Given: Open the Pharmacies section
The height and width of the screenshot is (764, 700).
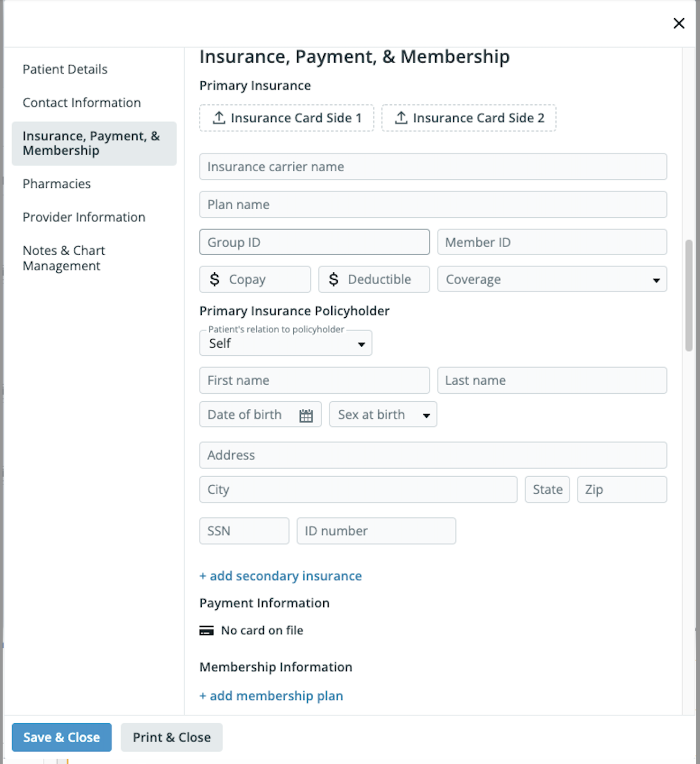Looking at the screenshot, I should pyautogui.click(x=57, y=184).
